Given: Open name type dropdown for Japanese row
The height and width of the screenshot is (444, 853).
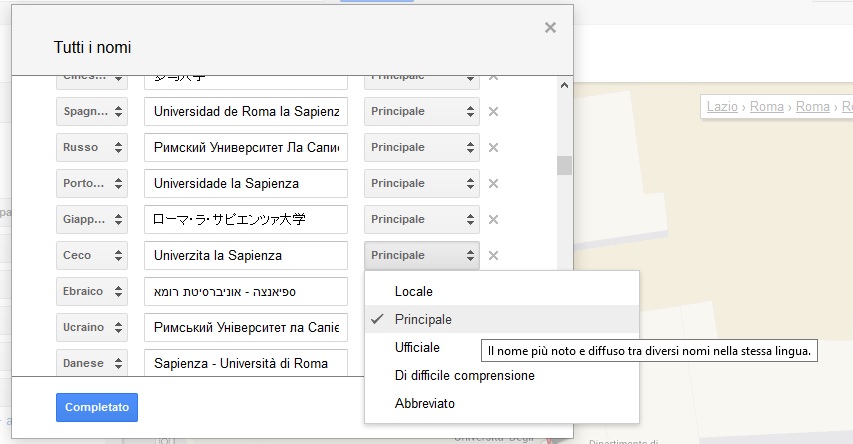Looking at the screenshot, I should (422, 219).
